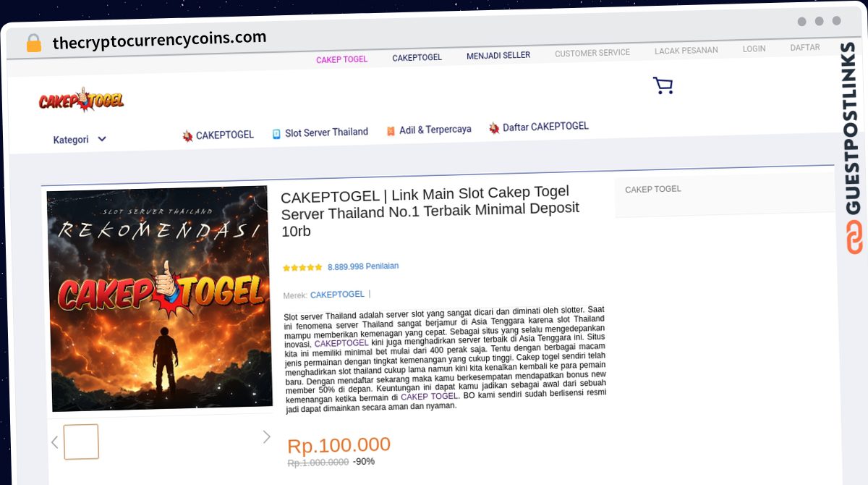Image resolution: width=868 pixels, height=485 pixels.
Task: Click the padlock icon in address bar
Action: (x=34, y=43)
